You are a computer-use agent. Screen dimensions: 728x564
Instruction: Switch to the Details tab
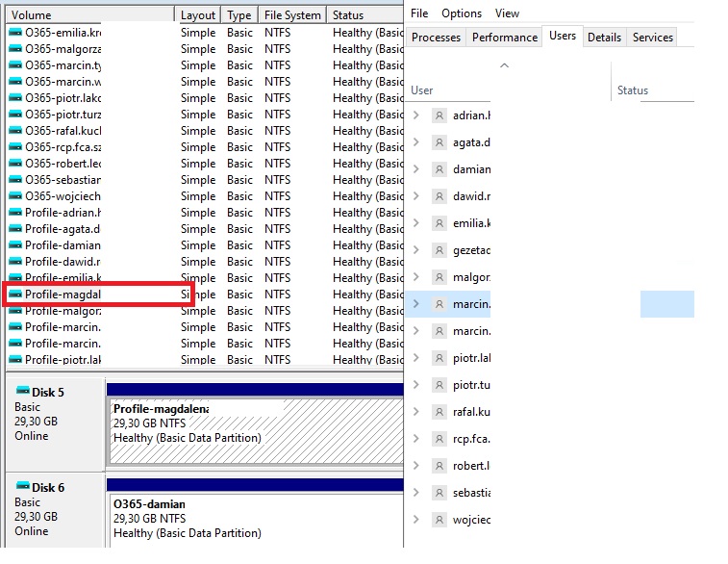604,38
